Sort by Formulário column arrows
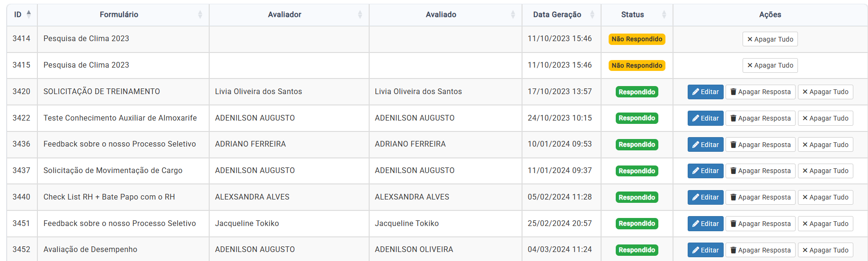 [x=200, y=15]
